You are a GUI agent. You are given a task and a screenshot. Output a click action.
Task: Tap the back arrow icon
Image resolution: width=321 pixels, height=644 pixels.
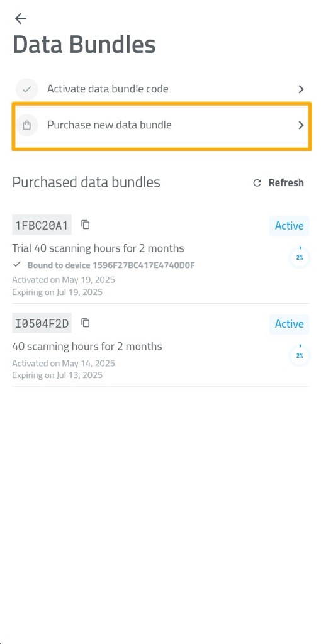point(20,18)
